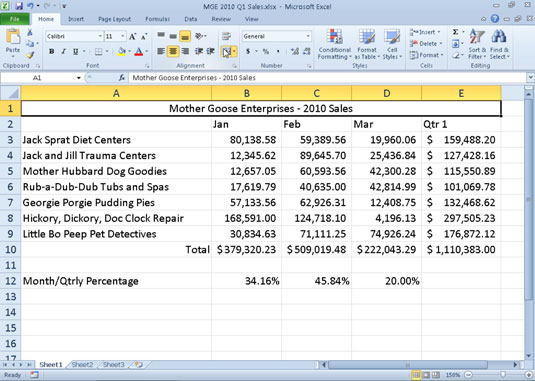The width and height of the screenshot is (535, 381).
Task: Switch to the Page Layout tab
Action: point(114,19)
